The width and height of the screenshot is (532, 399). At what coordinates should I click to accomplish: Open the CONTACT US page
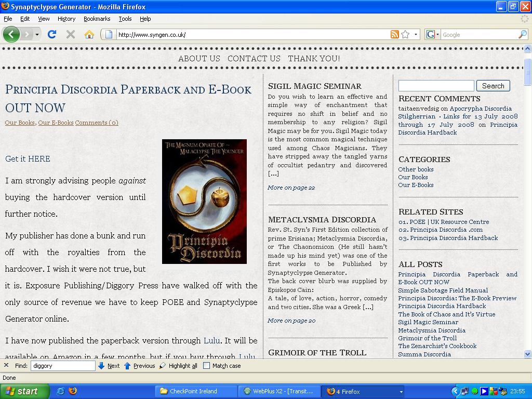pyautogui.click(x=254, y=58)
